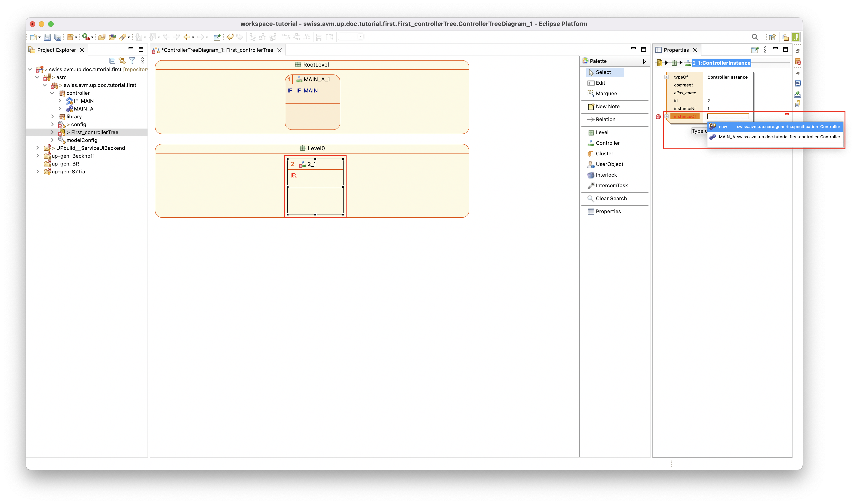Click the Collapse All icon in Project Explorer
Viewport: 854px width, 504px height.
(112, 61)
